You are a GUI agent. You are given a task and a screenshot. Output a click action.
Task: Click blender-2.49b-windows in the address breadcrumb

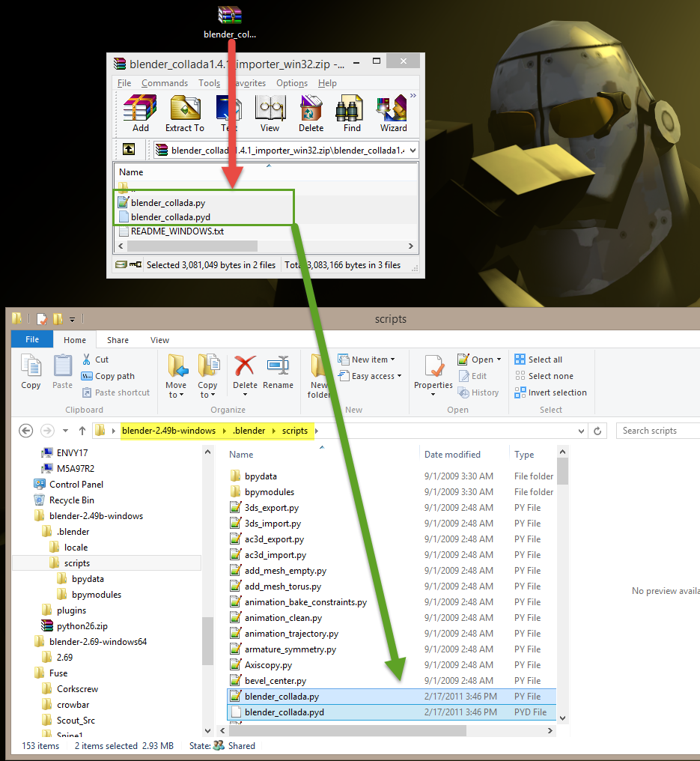point(168,431)
